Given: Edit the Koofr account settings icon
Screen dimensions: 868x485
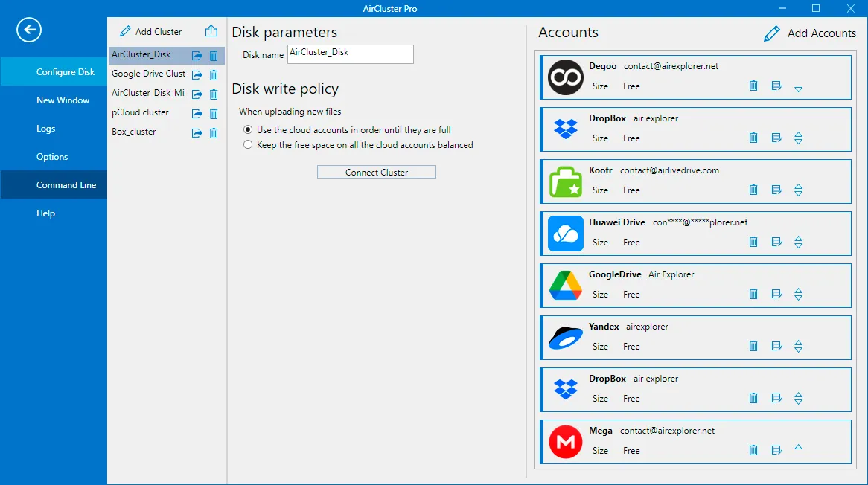Looking at the screenshot, I should (x=776, y=190).
